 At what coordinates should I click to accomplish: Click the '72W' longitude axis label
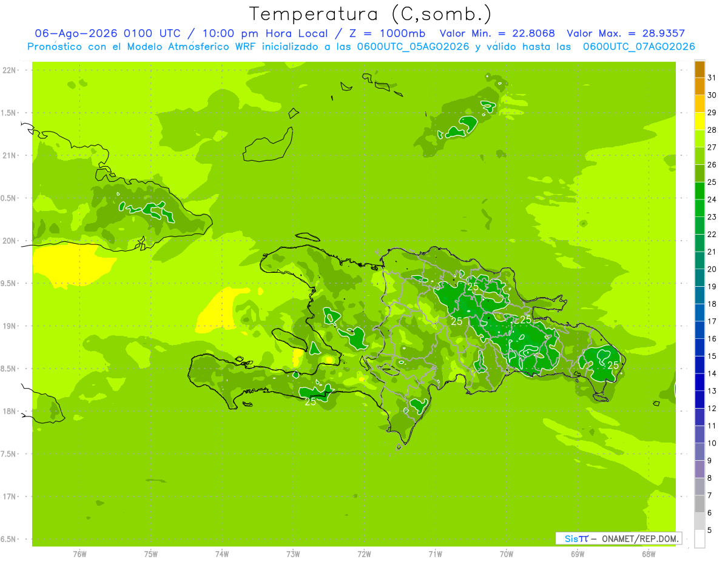[x=364, y=554]
